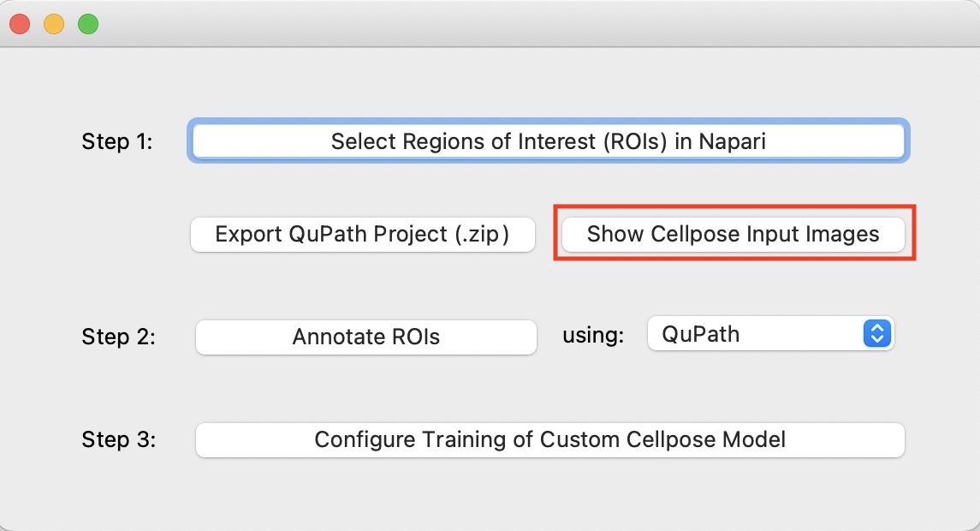Click the "using:" label text

(x=592, y=336)
